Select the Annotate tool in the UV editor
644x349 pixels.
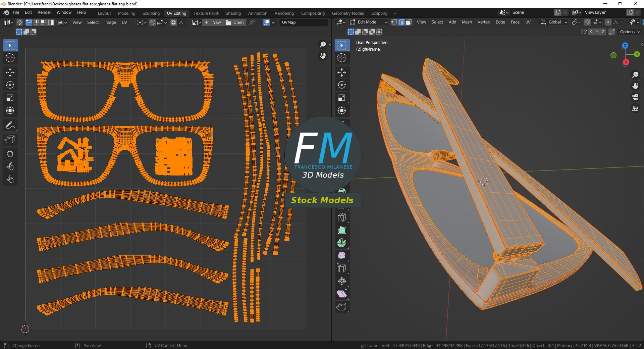click(x=10, y=126)
